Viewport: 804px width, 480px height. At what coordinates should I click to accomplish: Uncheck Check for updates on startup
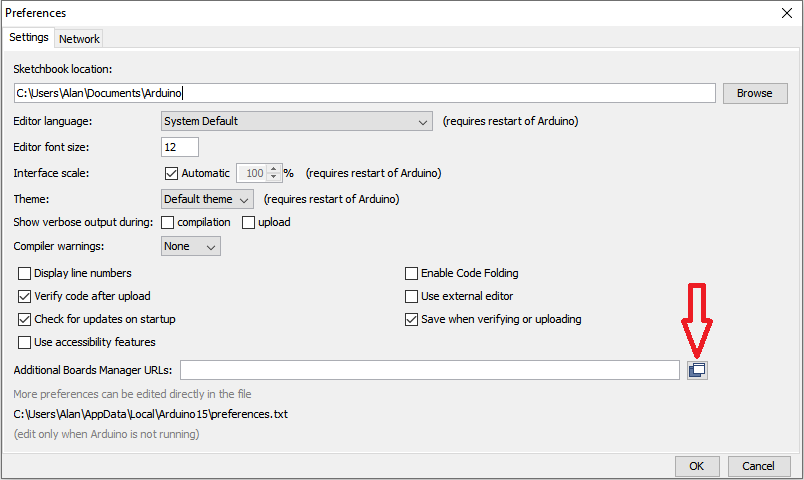coord(24,319)
